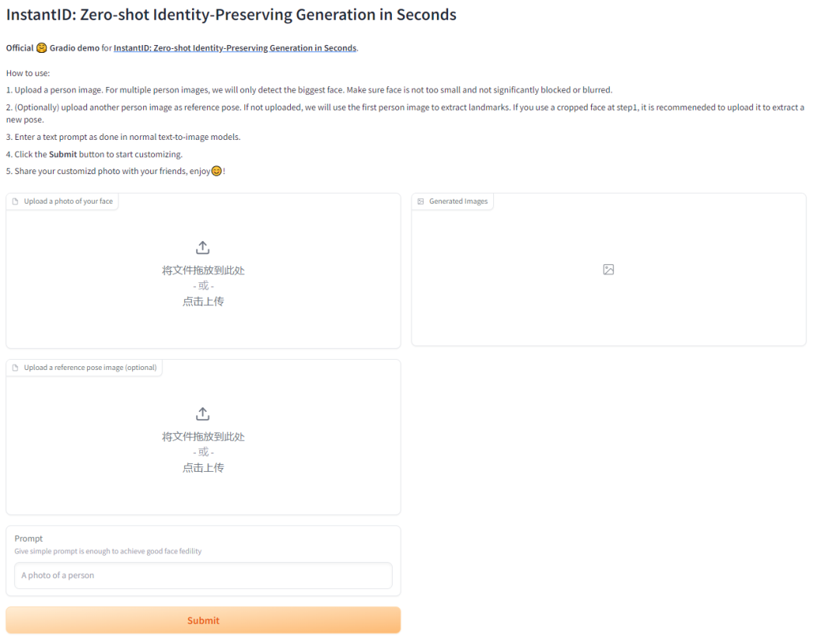Click file icon beside "Upload a reference pose image"
Viewport: 840px width, 642px height.
(16, 368)
